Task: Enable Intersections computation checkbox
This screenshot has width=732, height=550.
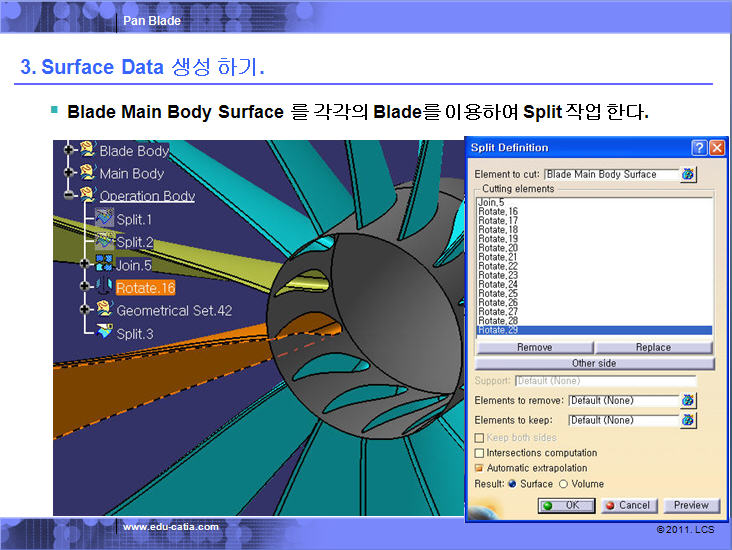Action: tap(480, 453)
